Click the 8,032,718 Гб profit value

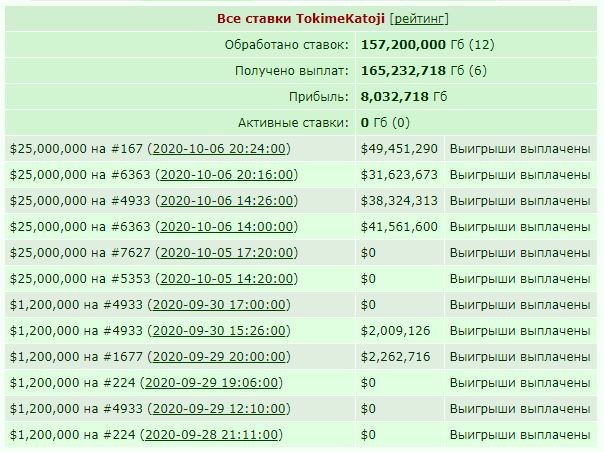pos(404,97)
